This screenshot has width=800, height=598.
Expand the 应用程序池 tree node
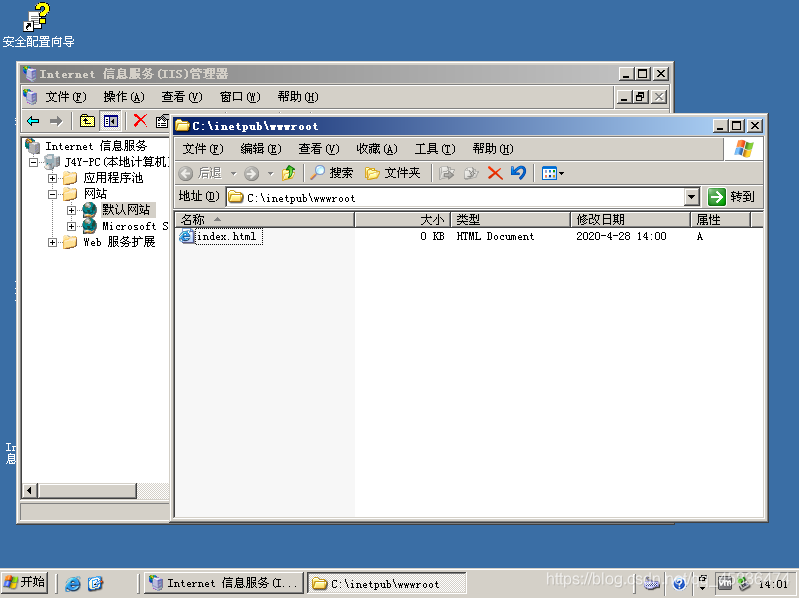click(x=52, y=179)
